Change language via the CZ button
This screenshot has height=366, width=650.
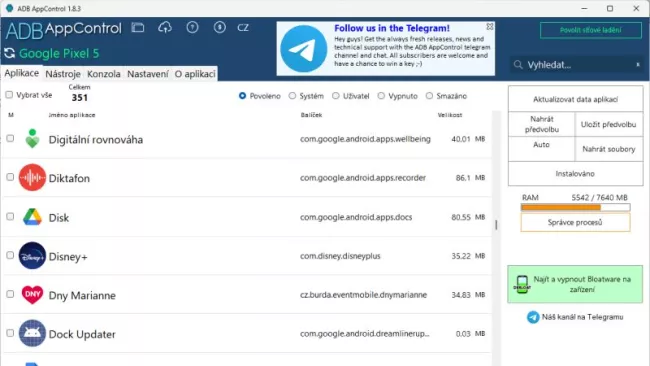pyautogui.click(x=243, y=28)
